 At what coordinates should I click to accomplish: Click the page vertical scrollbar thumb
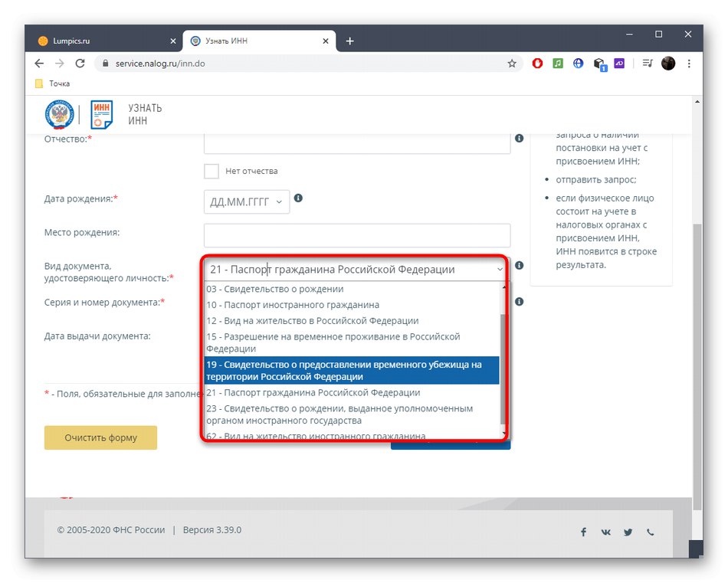(x=697, y=367)
